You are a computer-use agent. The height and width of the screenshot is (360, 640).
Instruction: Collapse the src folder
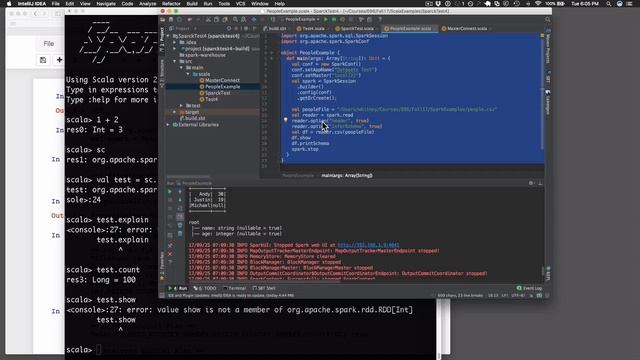(x=175, y=61)
